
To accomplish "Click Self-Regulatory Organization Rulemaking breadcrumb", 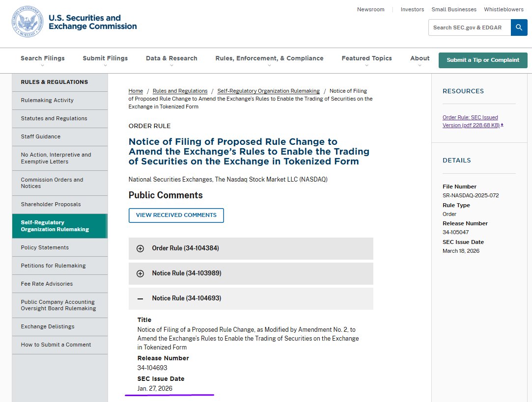I will click(268, 91).
